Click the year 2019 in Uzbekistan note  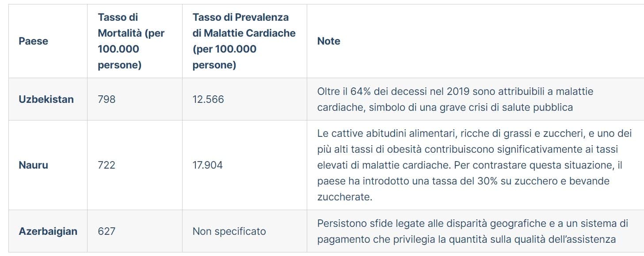[458, 91]
